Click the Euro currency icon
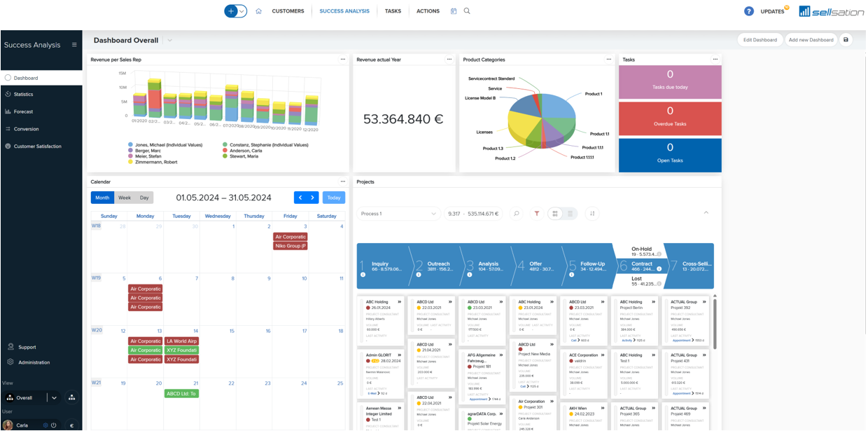The image size is (868, 431). [71, 425]
